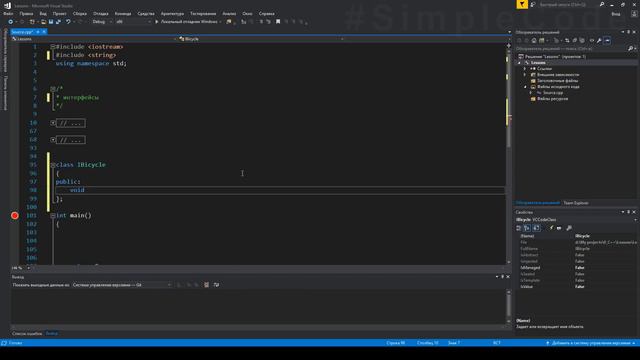Expand collapsed region on line 10

pyautogui.click(x=53, y=122)
